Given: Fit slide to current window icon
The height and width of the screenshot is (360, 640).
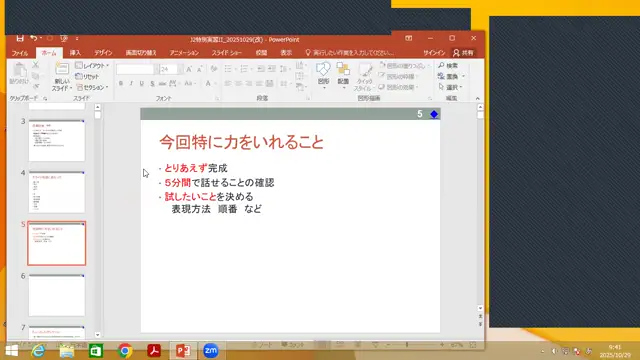Looking at the screenshot, I should pyautogui.click(x=473, y=345).
